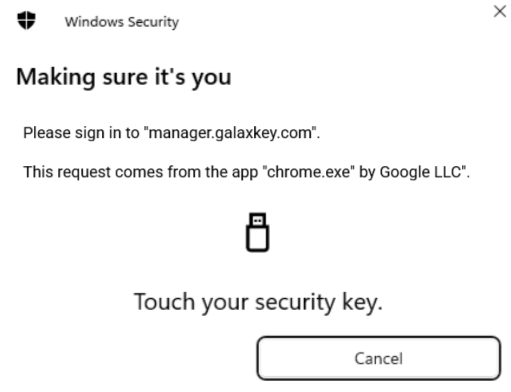Click the USB security key icon
This screenshot has width=511, height=392.
(257, 232)
